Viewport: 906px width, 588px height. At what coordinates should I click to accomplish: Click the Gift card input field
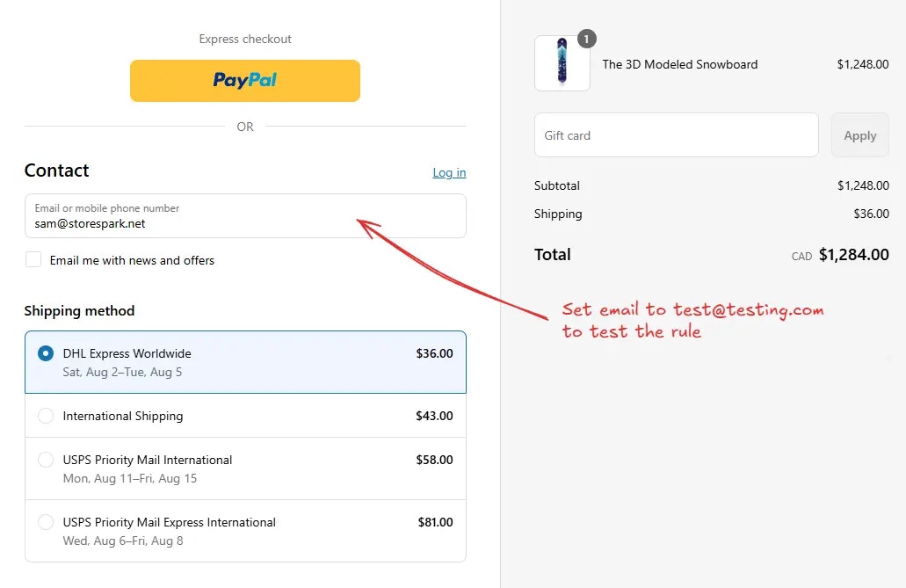[x=676, y=134]
